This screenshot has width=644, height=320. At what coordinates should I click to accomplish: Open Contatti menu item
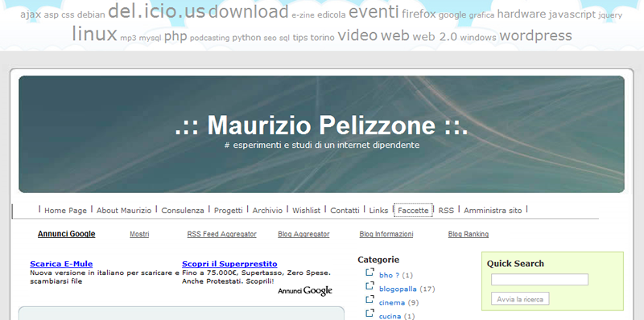[x=345, y=211]
